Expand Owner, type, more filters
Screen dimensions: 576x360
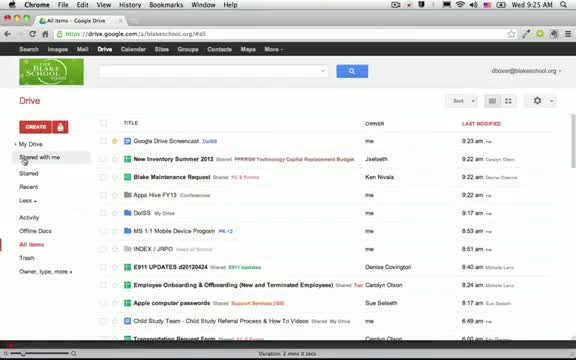45,272
